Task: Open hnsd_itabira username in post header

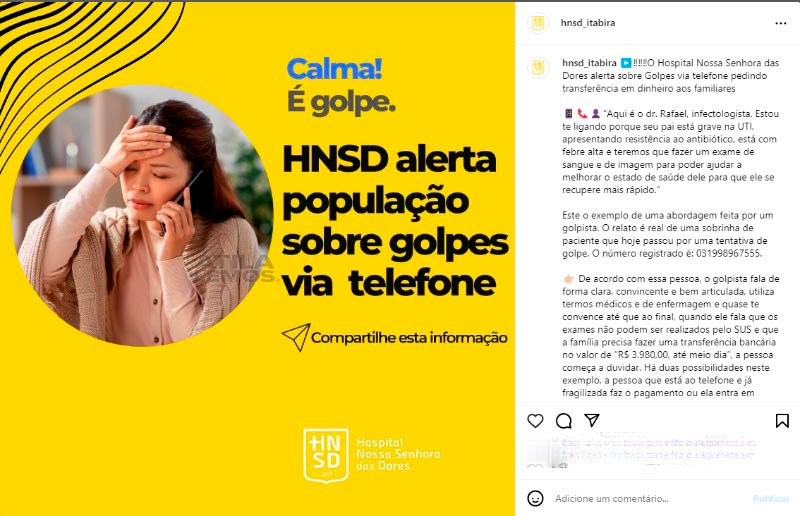Action: pyautogui.click(x=588, y=22)
